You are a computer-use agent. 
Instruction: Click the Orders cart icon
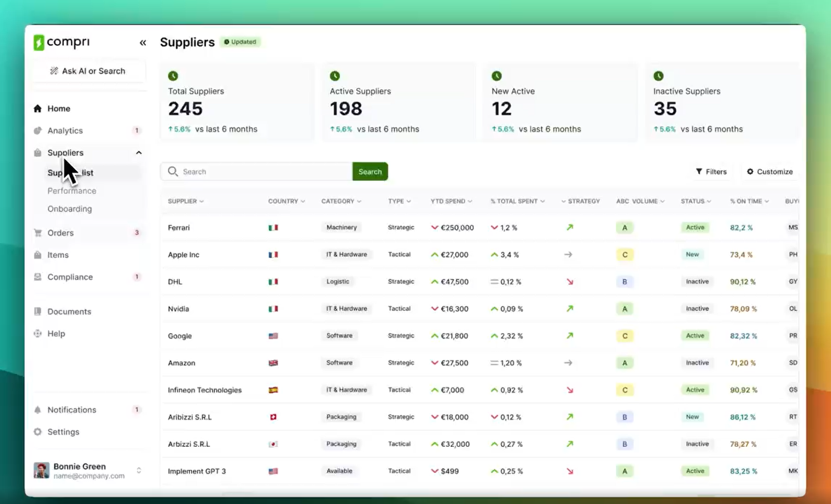38,233
